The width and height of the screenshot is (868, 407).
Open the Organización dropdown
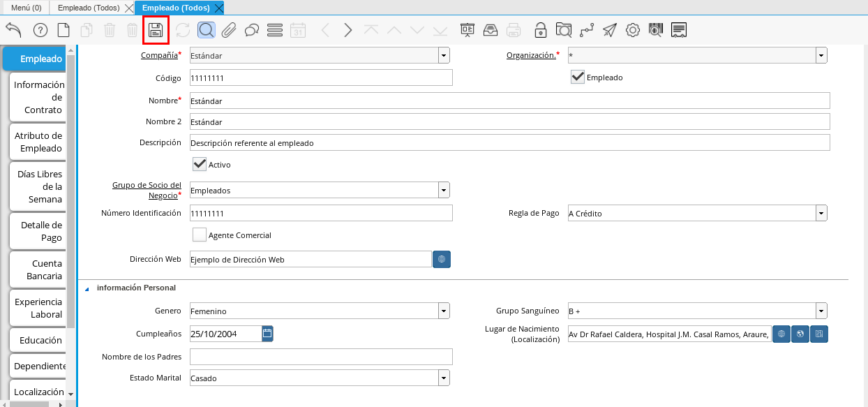(x=821, y=55)
